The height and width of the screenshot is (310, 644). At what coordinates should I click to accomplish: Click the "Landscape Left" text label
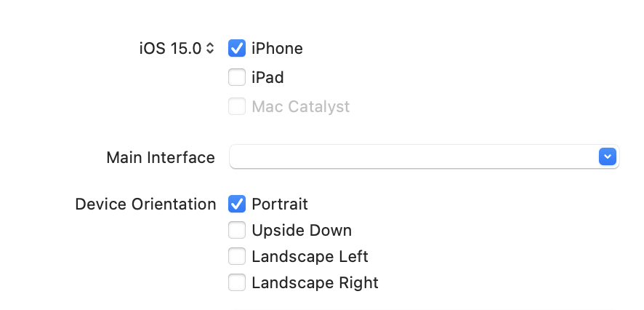coord(310,257)
